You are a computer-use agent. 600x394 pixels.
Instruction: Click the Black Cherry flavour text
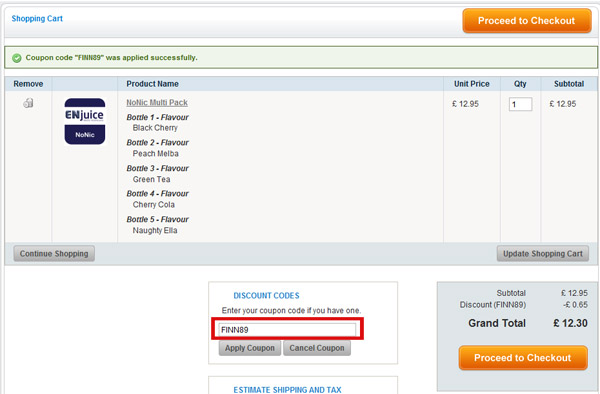[x=155, y=128]
